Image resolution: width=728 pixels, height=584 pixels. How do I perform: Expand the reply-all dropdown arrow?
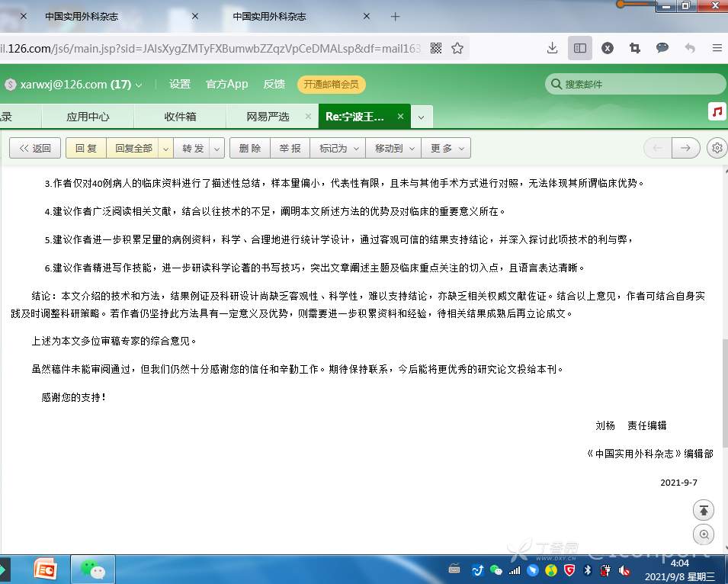coord(165,149)
